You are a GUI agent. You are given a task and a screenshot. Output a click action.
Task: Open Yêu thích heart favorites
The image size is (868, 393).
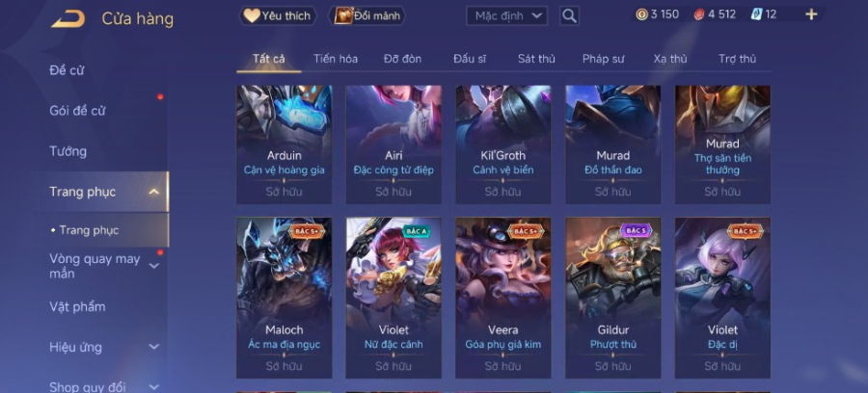[x=278, y=16]
